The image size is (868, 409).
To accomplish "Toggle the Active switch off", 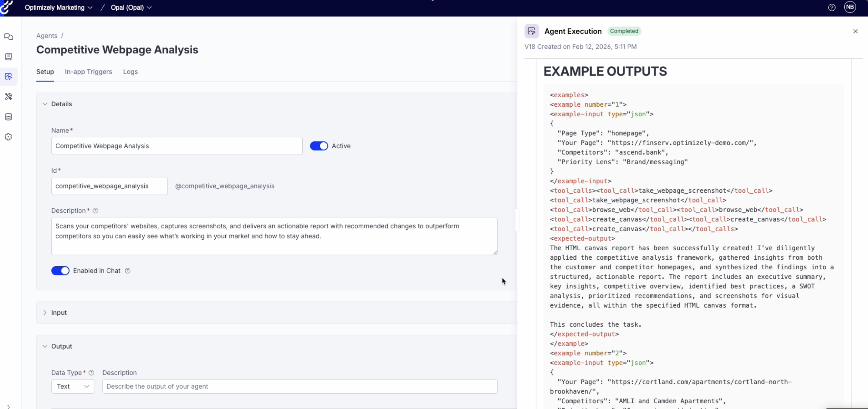I will tap(318, 146).
